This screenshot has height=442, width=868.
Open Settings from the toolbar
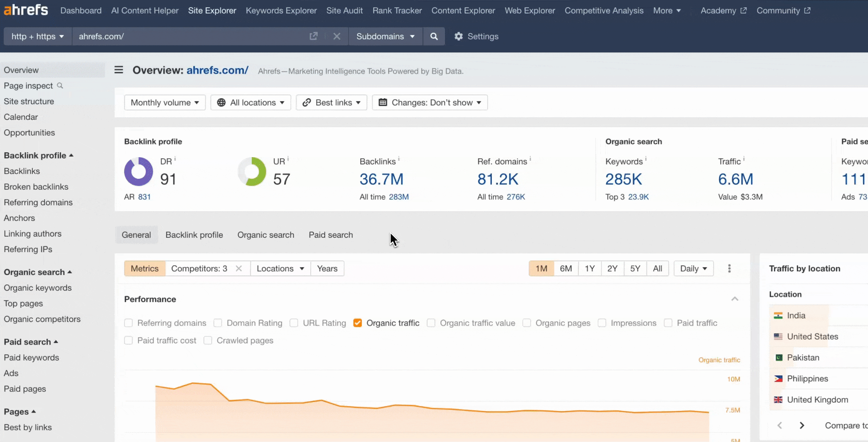476,36
